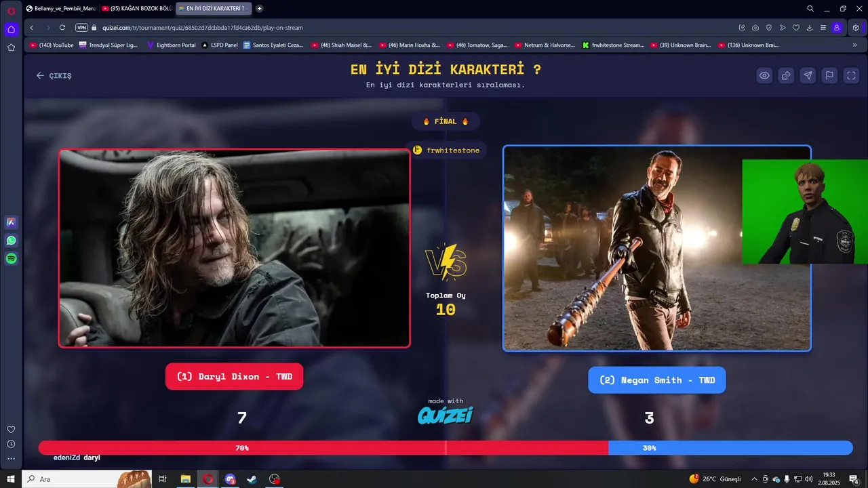Open Eightborn Portal bookmark

point(171,45)
